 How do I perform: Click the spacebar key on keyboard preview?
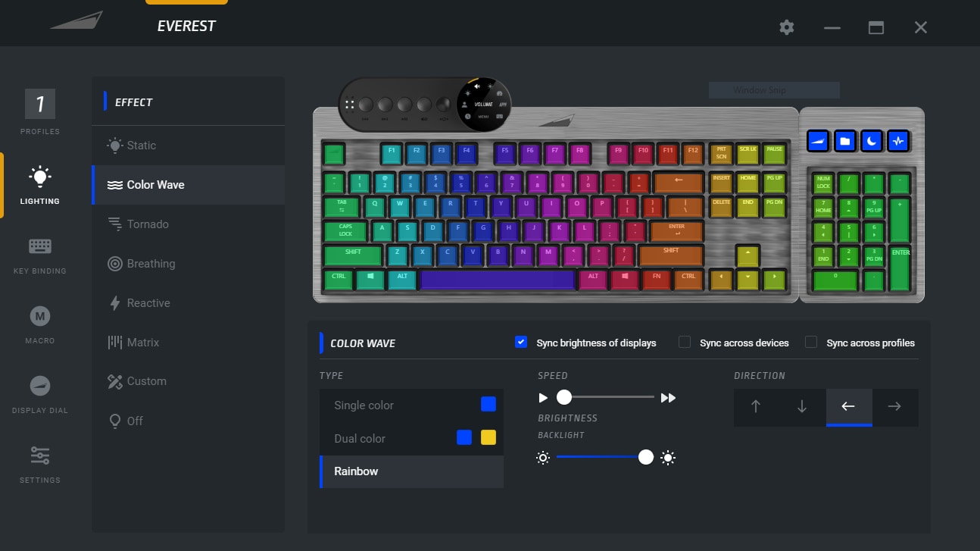pyautogui.click(x=498, y=279)
